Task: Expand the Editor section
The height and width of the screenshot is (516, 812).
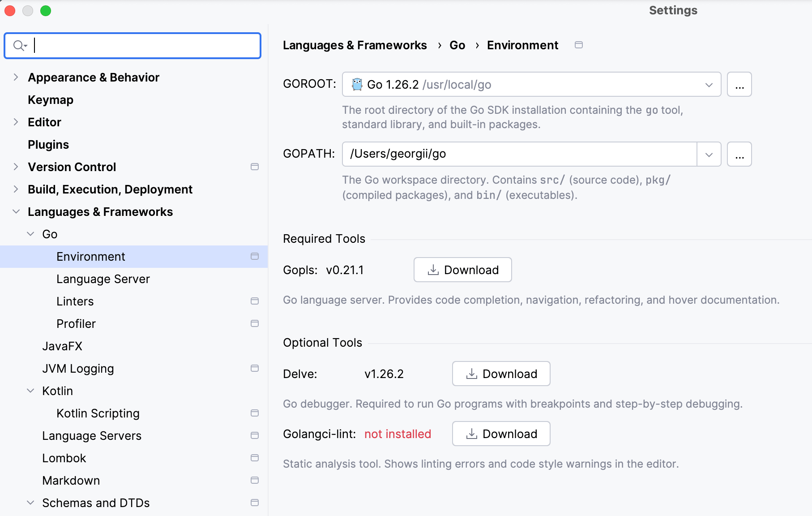Action: pyautogui.click(x=16, y=122)
